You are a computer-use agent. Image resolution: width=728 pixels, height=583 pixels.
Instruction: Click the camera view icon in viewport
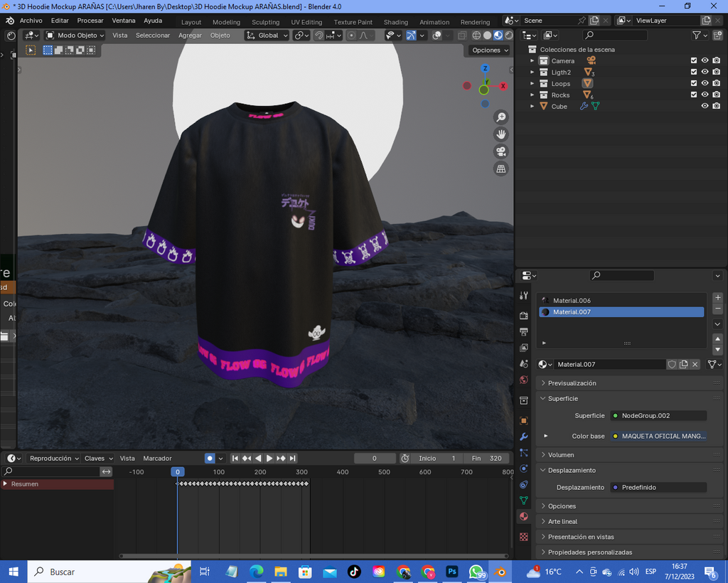[501, 151]
